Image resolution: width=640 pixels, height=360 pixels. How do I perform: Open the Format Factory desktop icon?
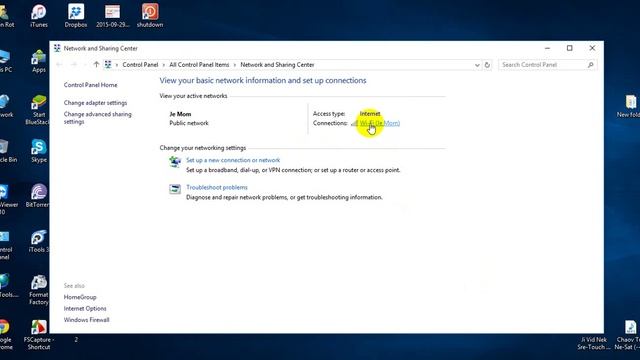(x=39, y=289)
